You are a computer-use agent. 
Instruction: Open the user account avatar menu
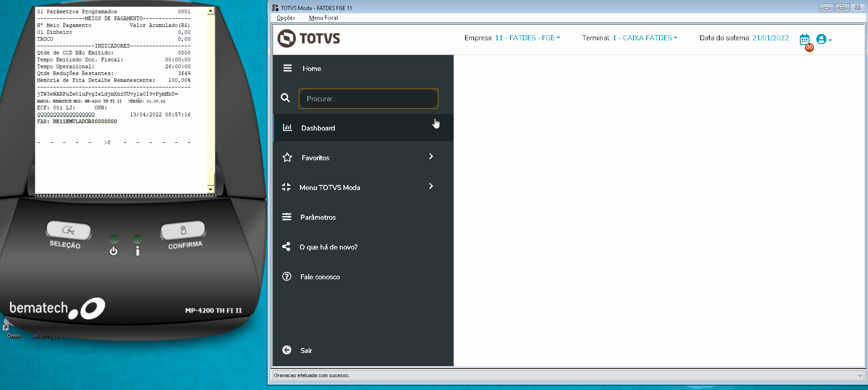pos(823,39)
